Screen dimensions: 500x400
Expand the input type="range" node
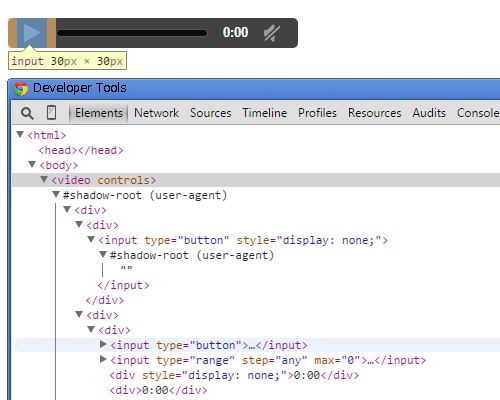click(103, 359)
